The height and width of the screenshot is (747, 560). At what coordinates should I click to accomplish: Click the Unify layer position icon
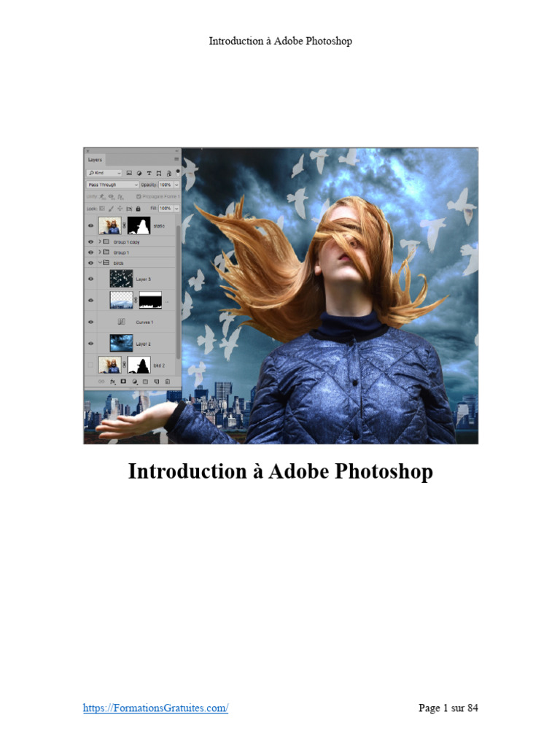[x=102, y=196]
